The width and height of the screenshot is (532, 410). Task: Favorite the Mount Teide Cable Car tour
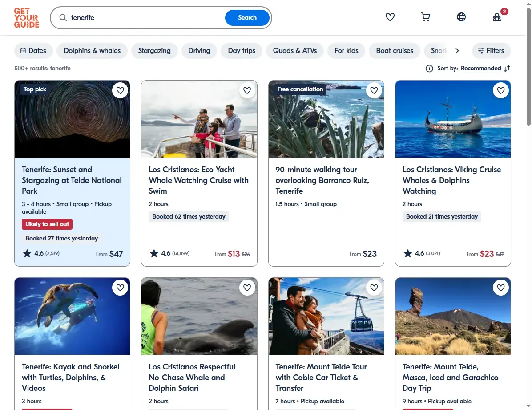click(x=374, y=288)
